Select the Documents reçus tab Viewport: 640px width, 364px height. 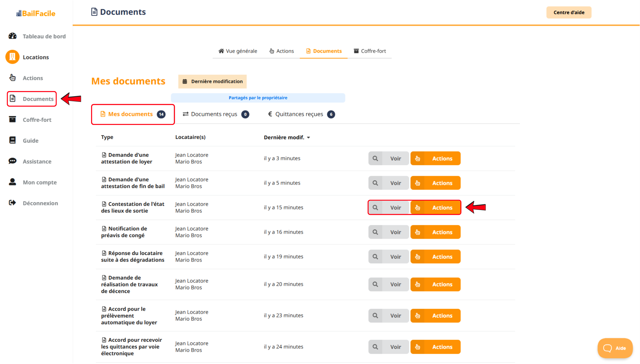coord(216,114)
